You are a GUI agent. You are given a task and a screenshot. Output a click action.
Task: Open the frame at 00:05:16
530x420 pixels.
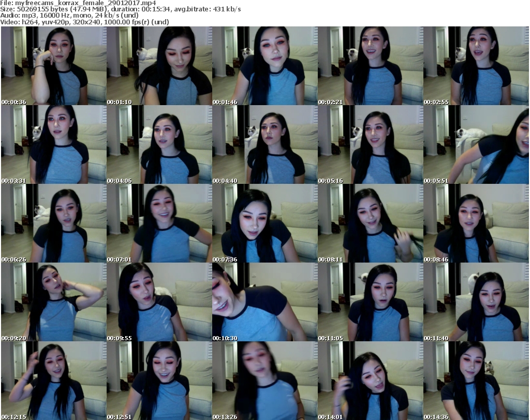(371, 144)
